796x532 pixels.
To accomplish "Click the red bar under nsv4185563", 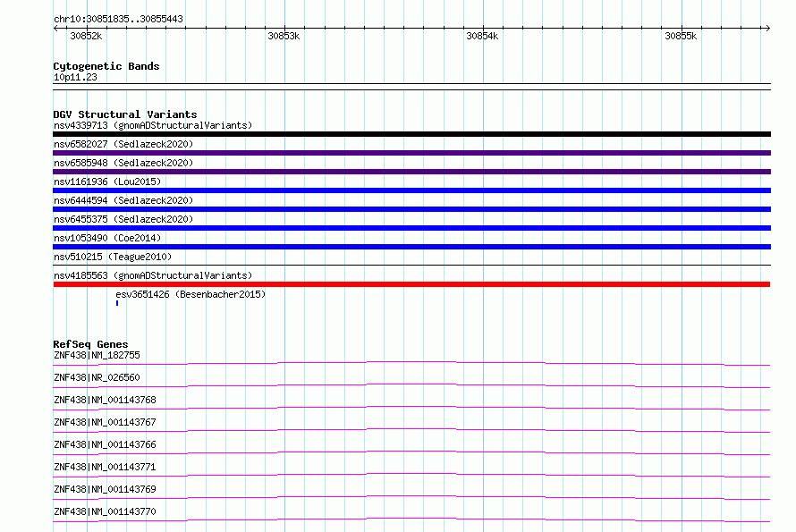I will (x=411, y=284).
